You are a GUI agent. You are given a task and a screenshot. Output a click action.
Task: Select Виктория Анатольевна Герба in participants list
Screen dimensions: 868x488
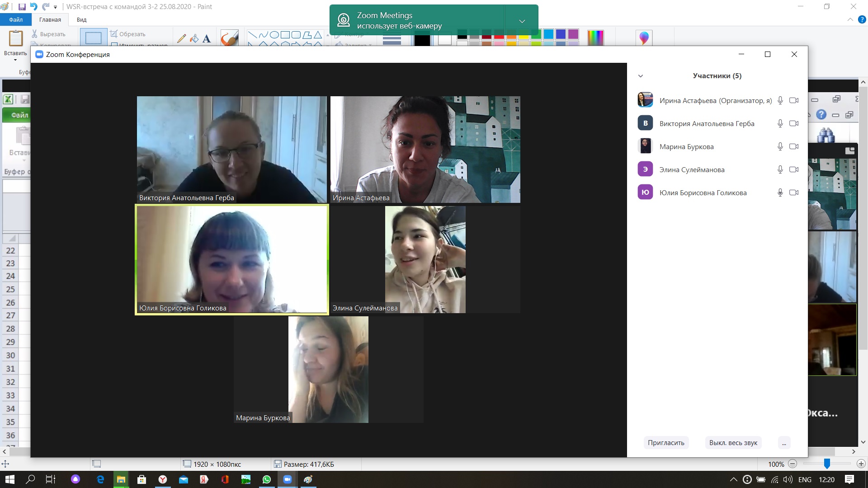pyautogui.click(x=717, y=123)
